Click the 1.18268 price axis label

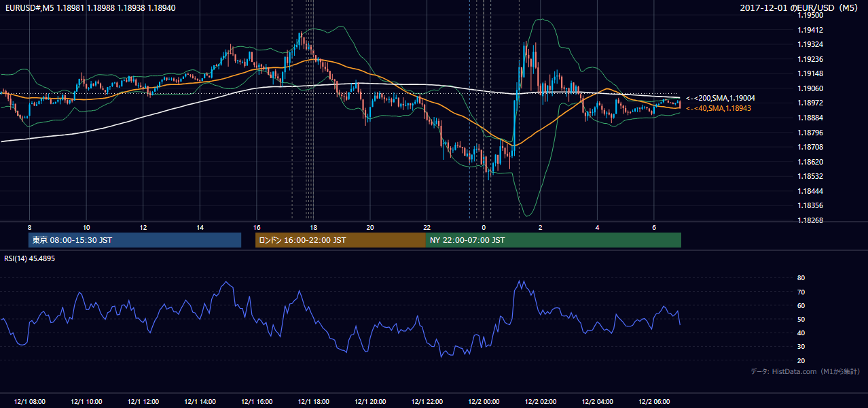coord(810,220)
